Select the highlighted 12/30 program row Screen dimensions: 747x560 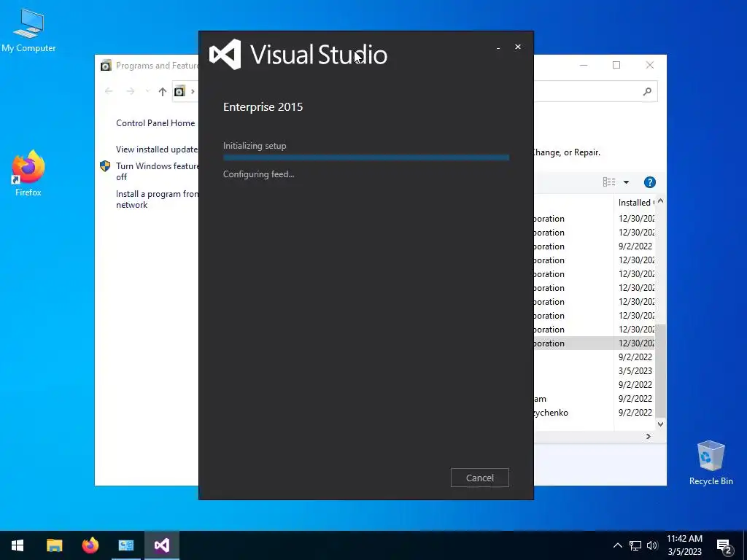pos(595,343)
